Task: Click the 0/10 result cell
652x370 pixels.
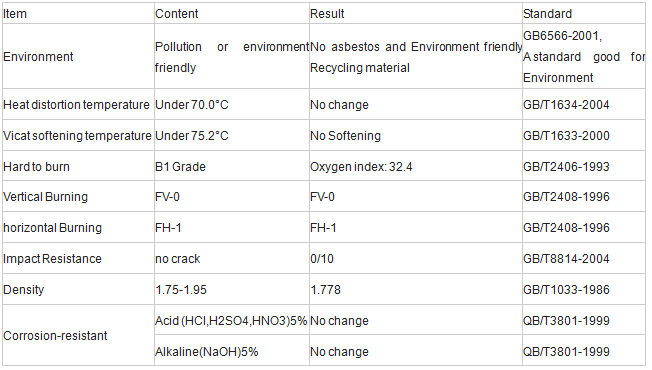Action: click(322, 259)
